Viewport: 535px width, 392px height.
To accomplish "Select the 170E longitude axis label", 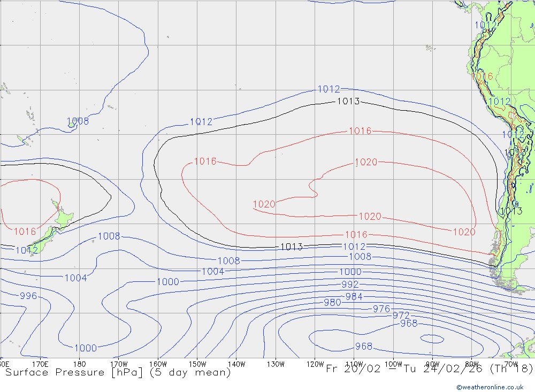I will pos(40,364).
